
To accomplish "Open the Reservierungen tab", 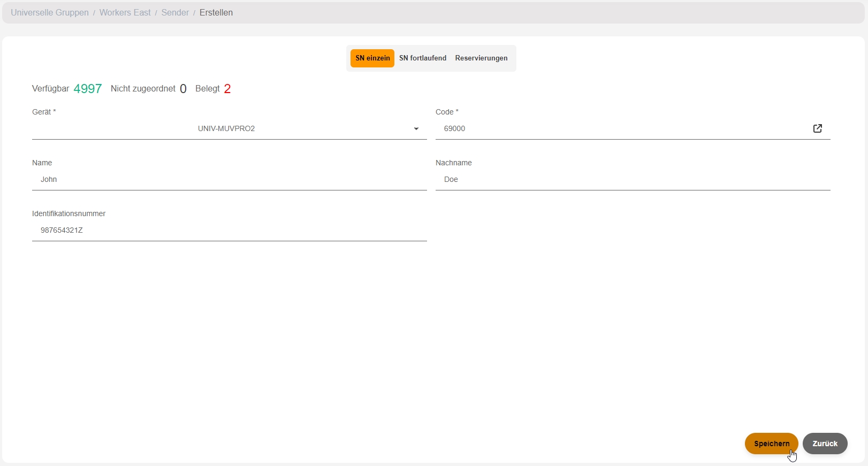I will click(481, 58).
